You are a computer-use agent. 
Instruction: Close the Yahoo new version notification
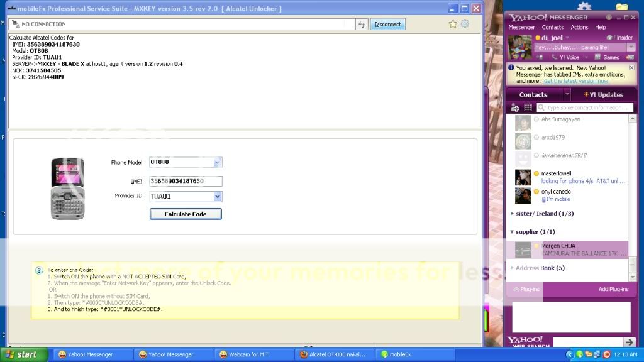(632, 67)
